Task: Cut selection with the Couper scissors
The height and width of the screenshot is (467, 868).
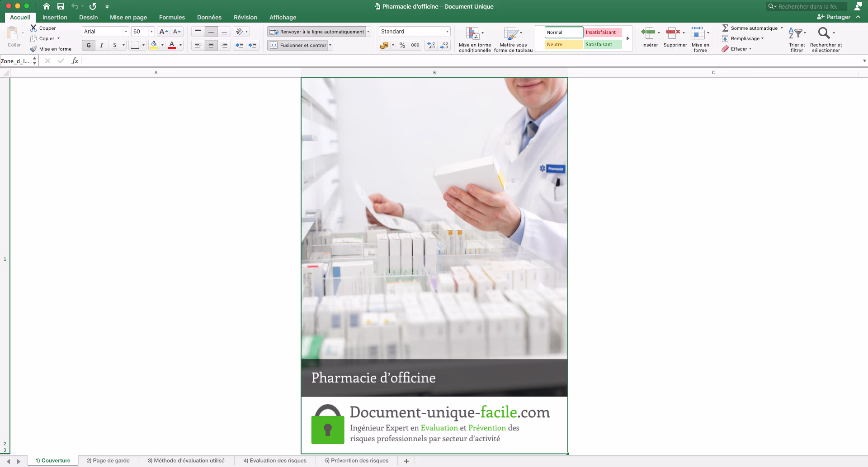Action: pyautogui.click(x=43, y=28)
